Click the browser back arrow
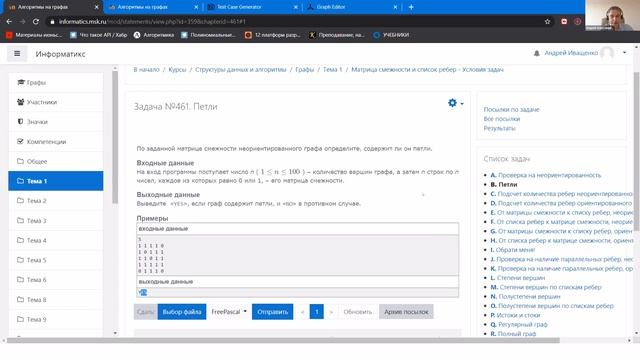 (x=9, y=22)
